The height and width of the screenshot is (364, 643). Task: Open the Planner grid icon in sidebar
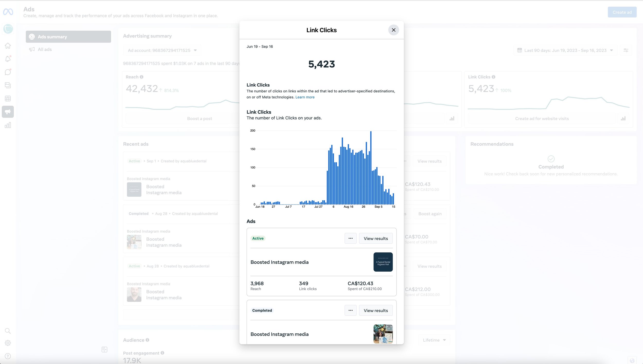click(x=8, y=99)
